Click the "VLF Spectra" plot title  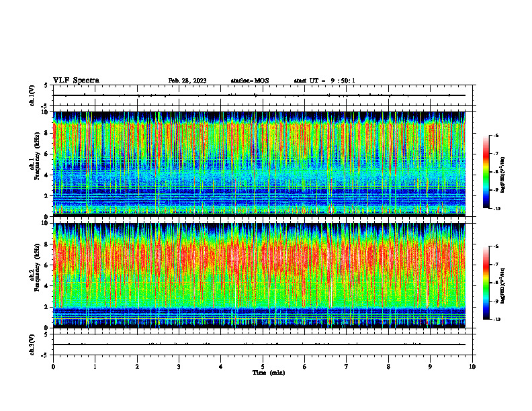(x=76, y=81)
